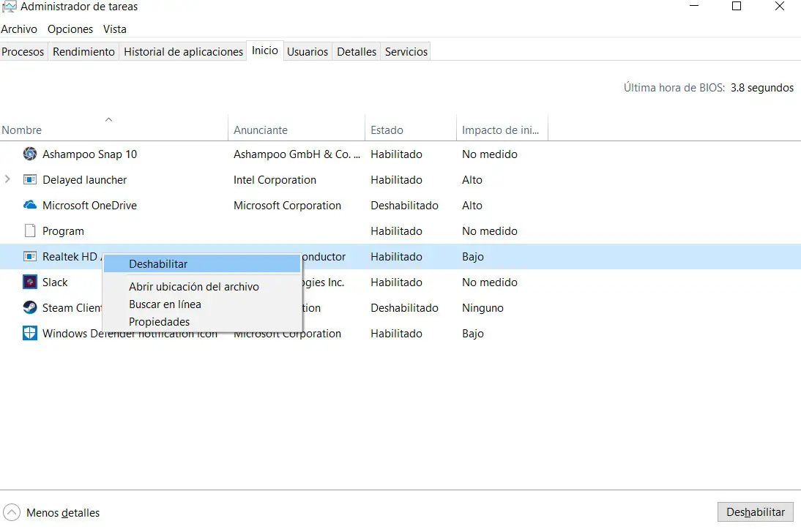The image size is (801, 532).
Task: Click the Última hora de BIOS value
Action: pos(761,88)
